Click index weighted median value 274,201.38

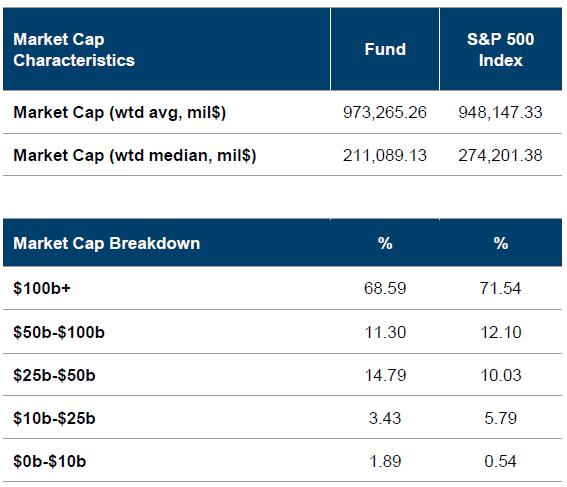coord(500,155)
